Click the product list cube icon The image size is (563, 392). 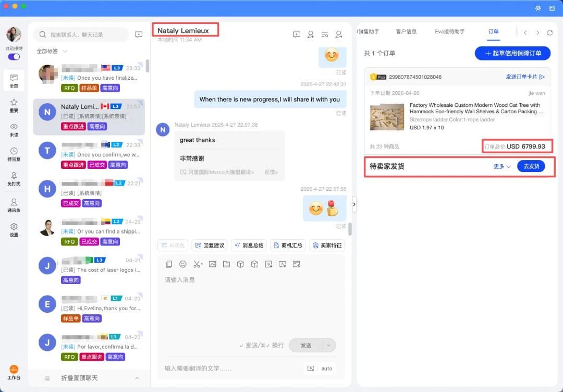tap(254, 264)
